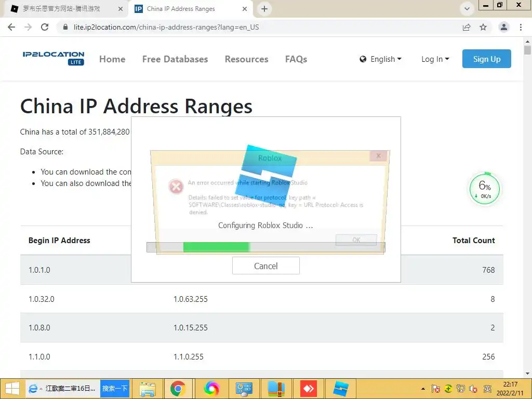Open the Control Panel taskbar icon

244,389
